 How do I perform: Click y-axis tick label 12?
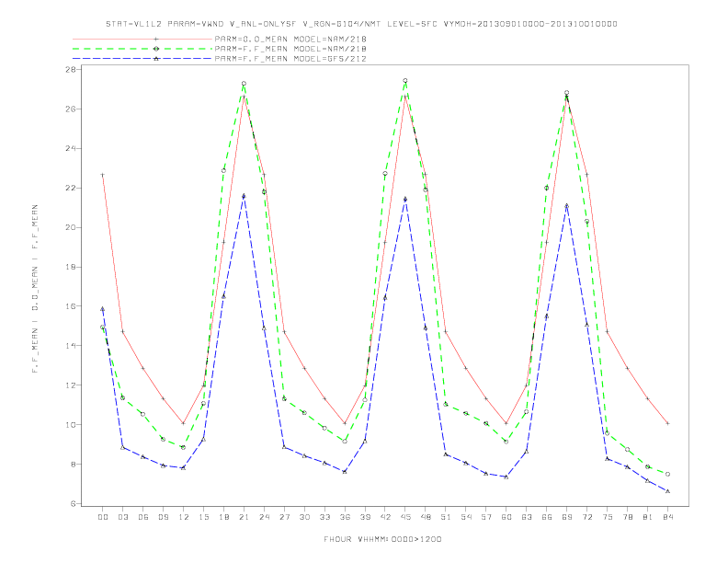[72, 385]
